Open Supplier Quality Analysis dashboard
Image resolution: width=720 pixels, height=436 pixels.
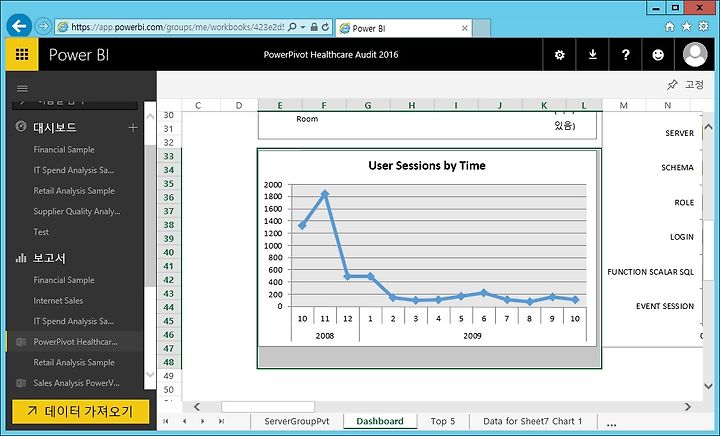77,212
